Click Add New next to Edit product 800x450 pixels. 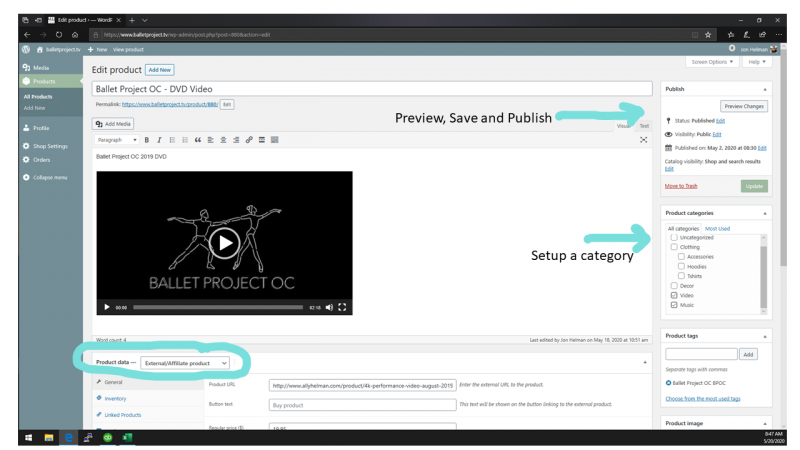coord(160,70)
